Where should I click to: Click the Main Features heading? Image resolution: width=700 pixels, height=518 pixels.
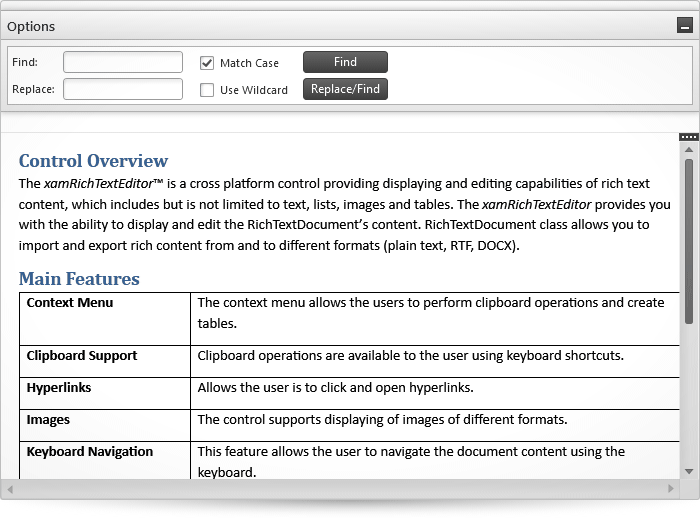(79, 279)
